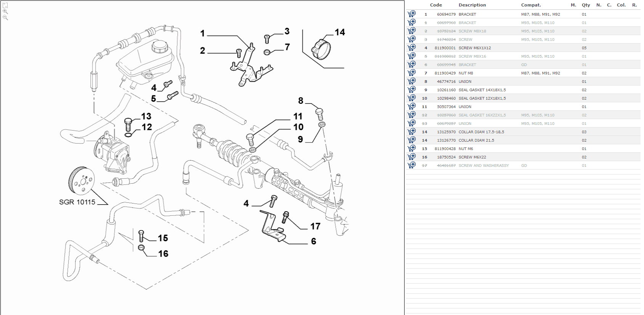Image resolution: width=644 pixels, height=315 pixels.
Task: Add bracket 60694079 to the cart
Action: point(412,14)
